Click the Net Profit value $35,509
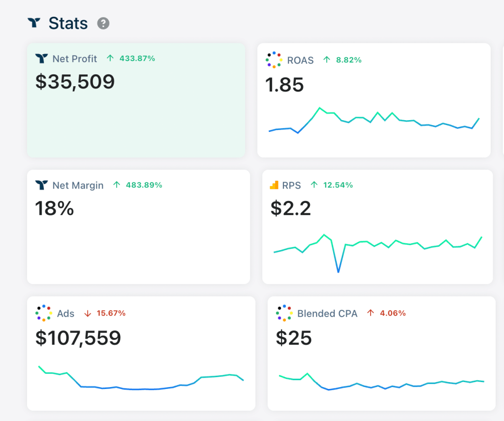Image resolution: width=504 pixels, height=421 pixels. point(75,82)
